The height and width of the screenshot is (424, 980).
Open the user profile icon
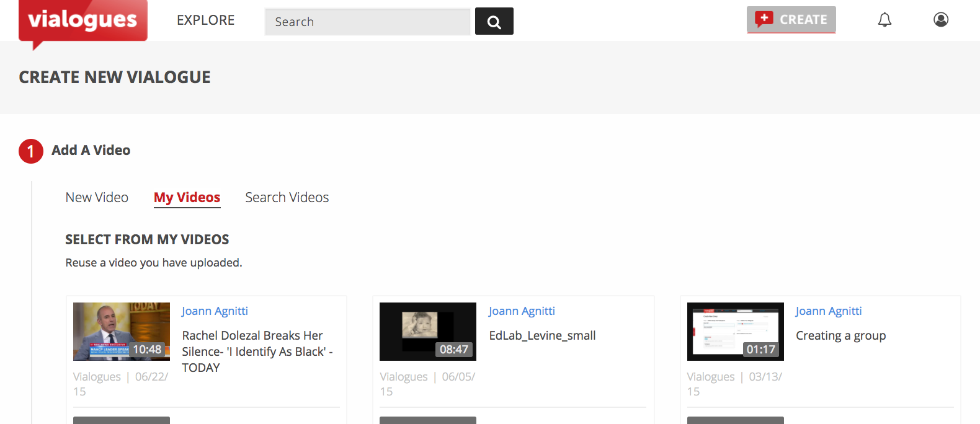[941, 20]
